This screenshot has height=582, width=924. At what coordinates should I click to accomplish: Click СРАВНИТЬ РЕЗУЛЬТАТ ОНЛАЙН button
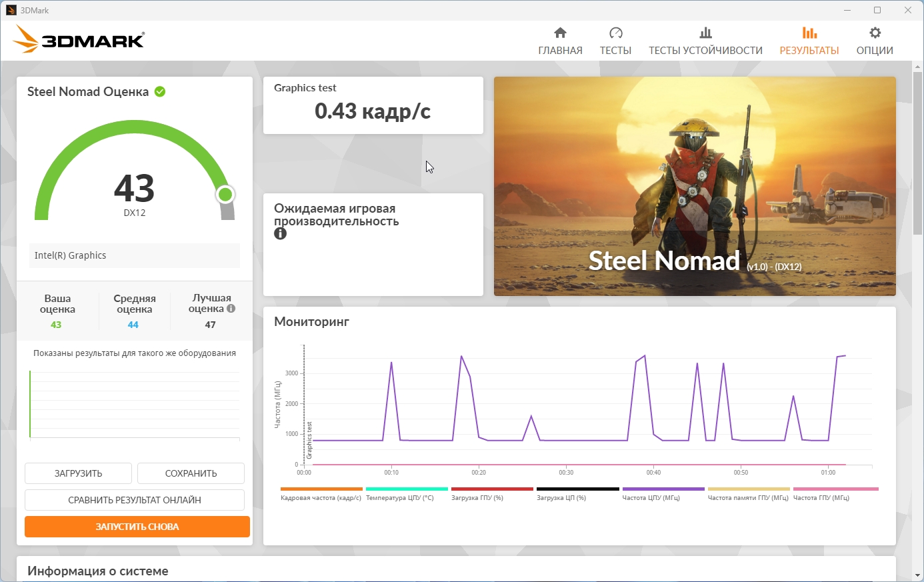135,500
